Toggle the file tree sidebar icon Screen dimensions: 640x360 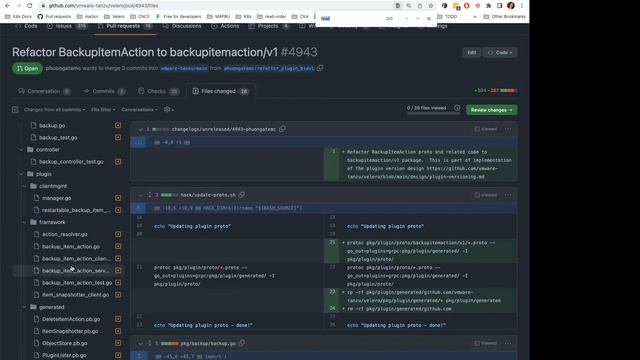point(15,110)
